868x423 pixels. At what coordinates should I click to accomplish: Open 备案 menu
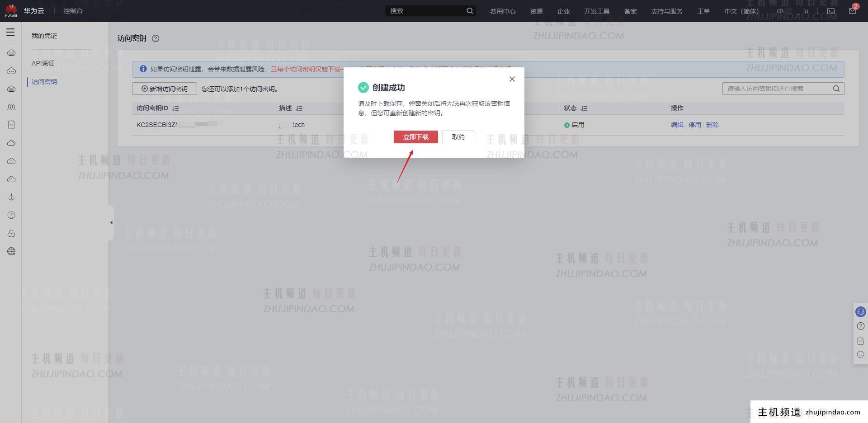630,11
